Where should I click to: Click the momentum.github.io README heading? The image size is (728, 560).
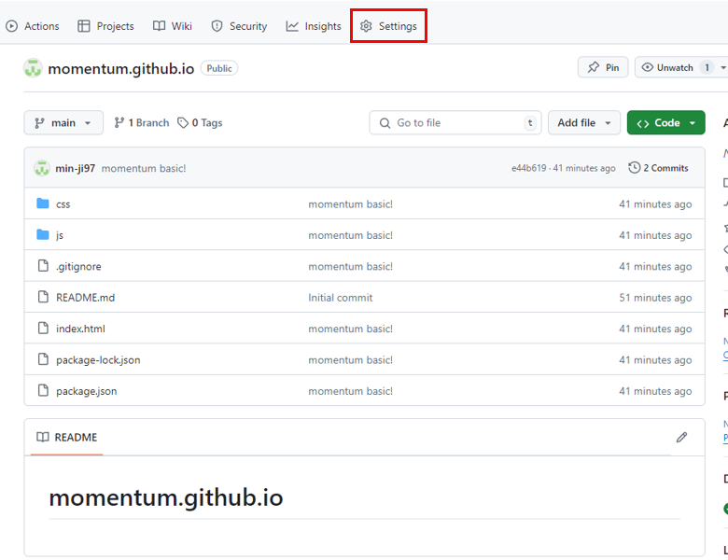(x=166, y=497)
